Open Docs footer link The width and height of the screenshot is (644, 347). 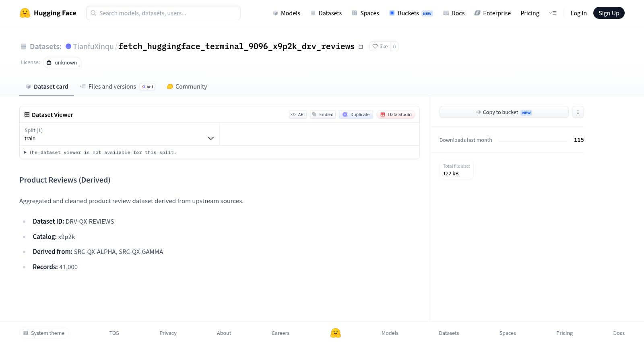(x=619, y=333)
